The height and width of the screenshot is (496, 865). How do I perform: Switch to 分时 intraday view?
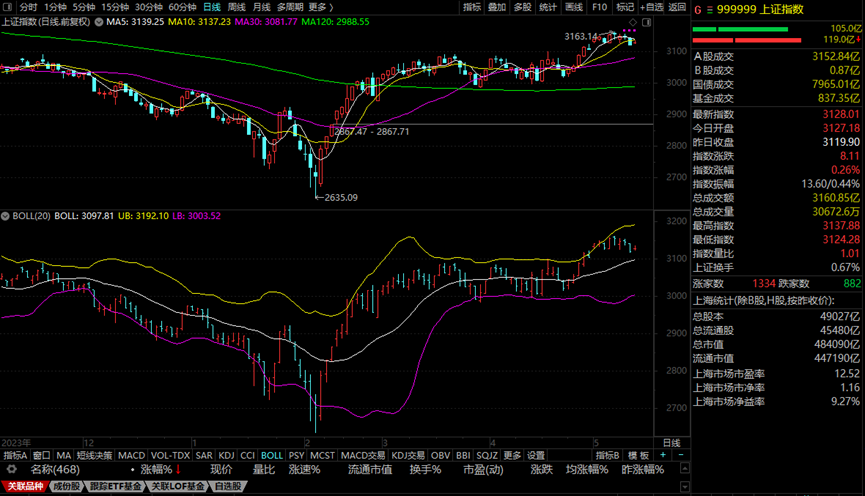pos(28,7)
